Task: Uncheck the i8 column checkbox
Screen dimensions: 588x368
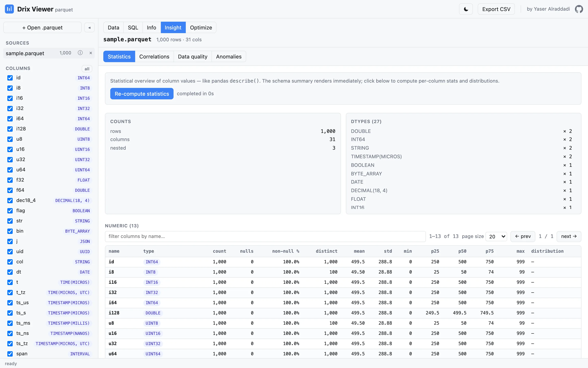Action: coord(10,88)
